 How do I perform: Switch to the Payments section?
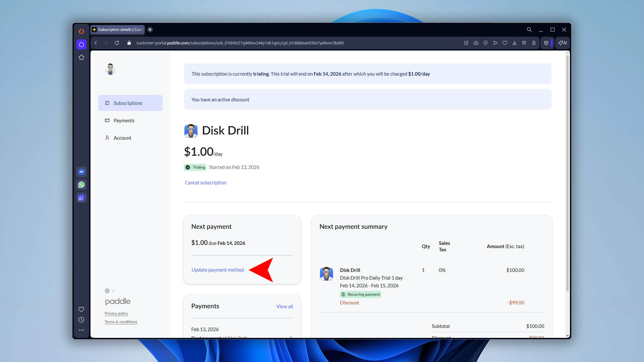pyautogui.click(x=124, y=120)
